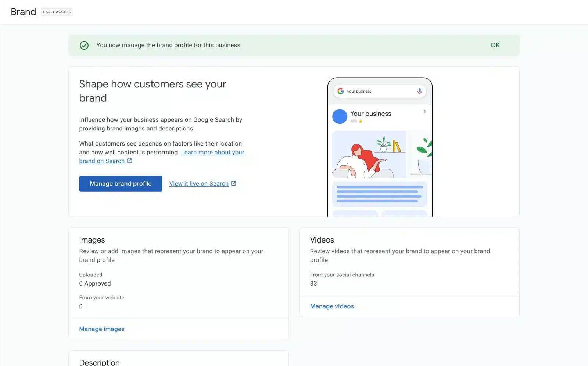Click the 'your business' search field in preview
The height and width of the screenshot is (366, 588).
coord(379,91)
